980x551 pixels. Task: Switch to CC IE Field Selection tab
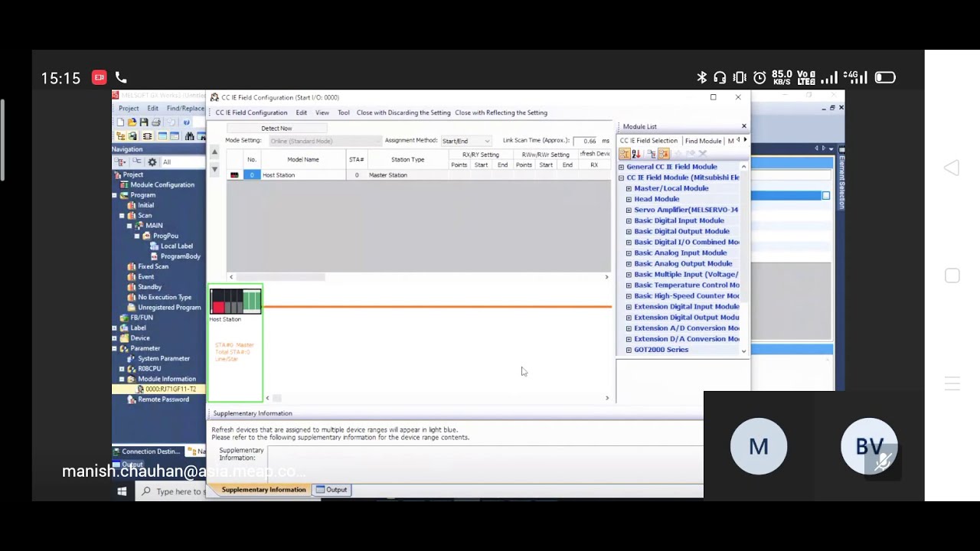point(648,141)
